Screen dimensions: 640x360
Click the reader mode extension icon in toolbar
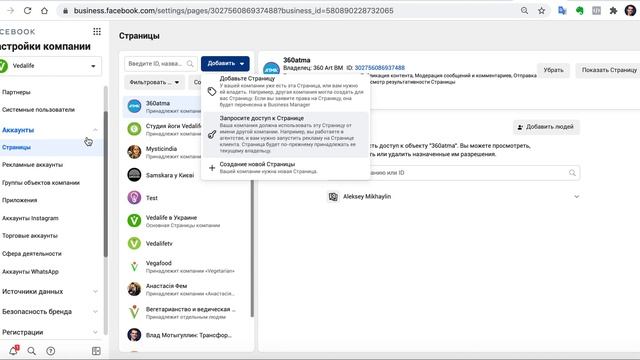coord(596,11)
